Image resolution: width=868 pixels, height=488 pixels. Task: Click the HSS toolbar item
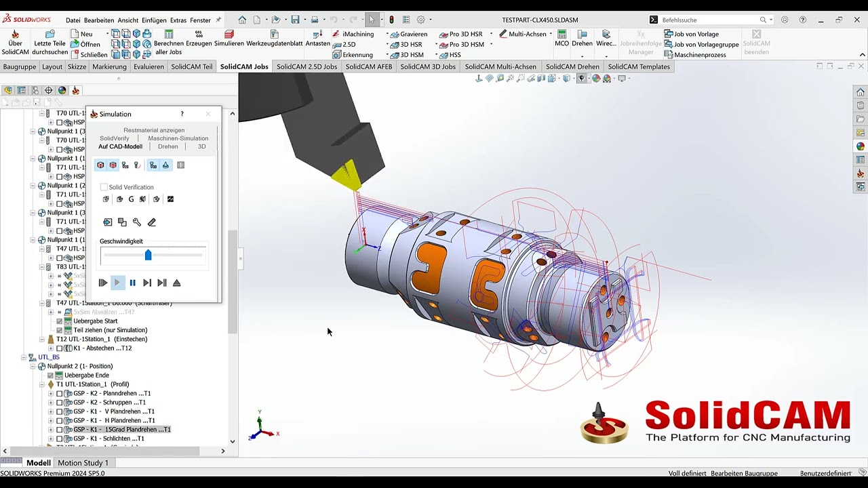click(450, 55)
